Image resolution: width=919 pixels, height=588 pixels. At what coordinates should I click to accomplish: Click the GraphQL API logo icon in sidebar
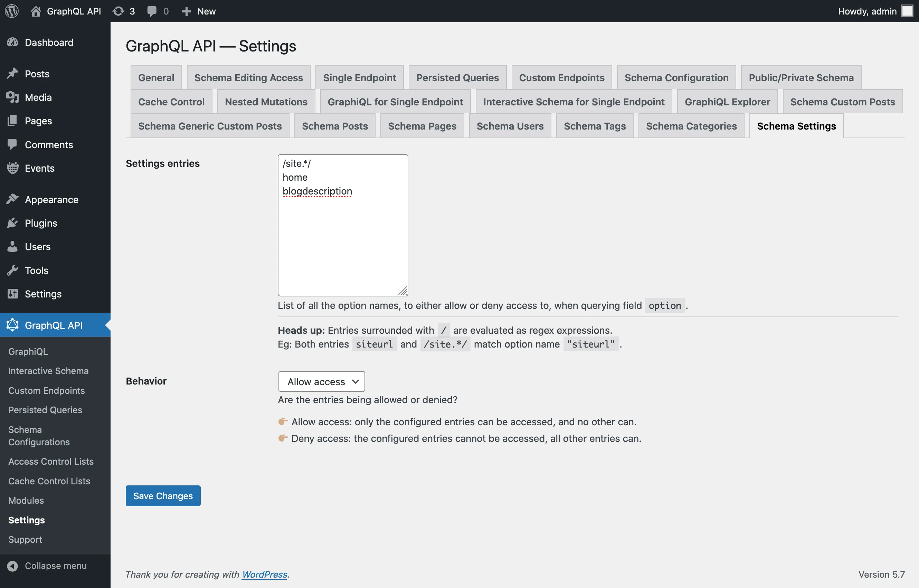tap(12, 325)
